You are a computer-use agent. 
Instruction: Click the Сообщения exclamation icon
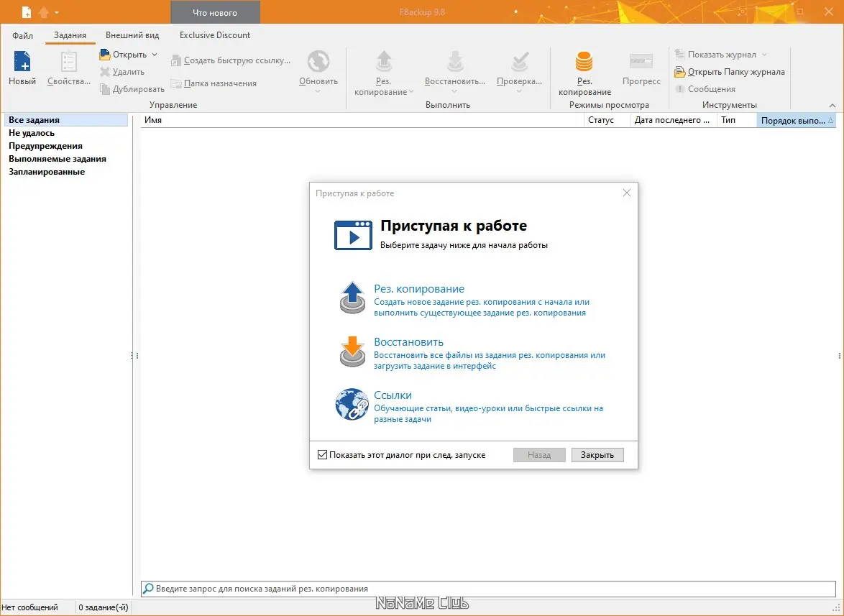pos(680,88)
